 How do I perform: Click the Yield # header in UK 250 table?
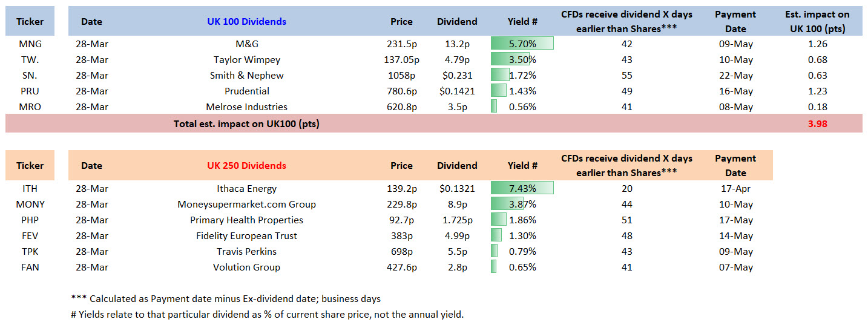click(x=522, y=165)
